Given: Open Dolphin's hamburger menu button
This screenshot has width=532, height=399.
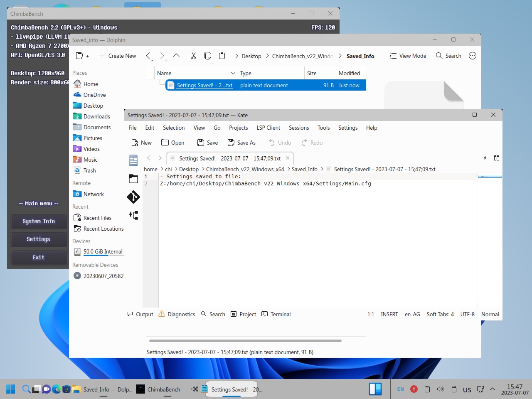Looking at the screenshot, I should point(473,56).
